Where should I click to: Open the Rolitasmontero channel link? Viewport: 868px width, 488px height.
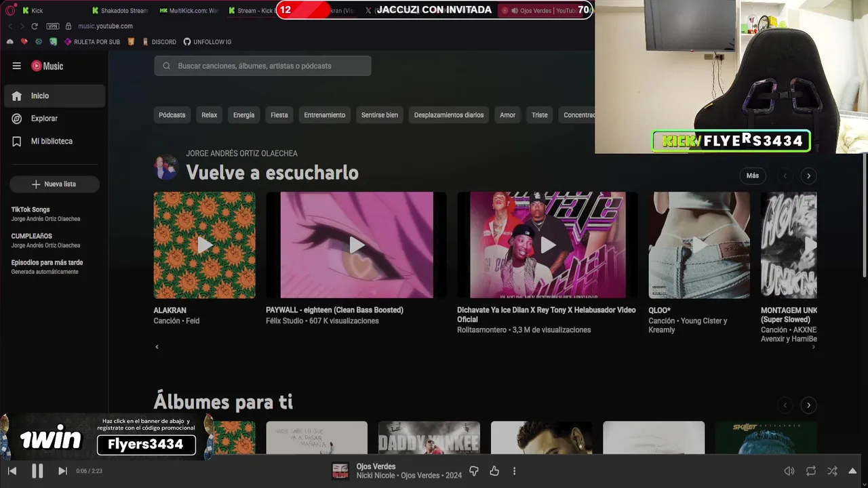click(x=482, y=330)
